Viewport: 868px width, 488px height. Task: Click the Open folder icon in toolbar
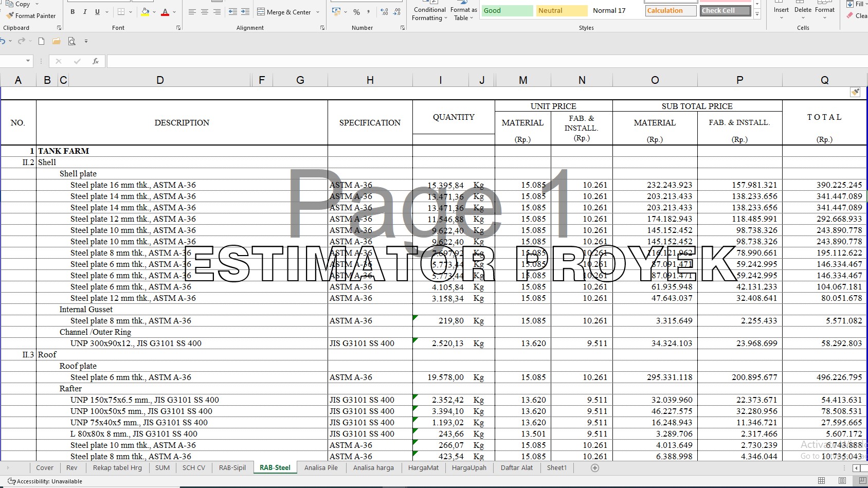(x=56, y=41)
